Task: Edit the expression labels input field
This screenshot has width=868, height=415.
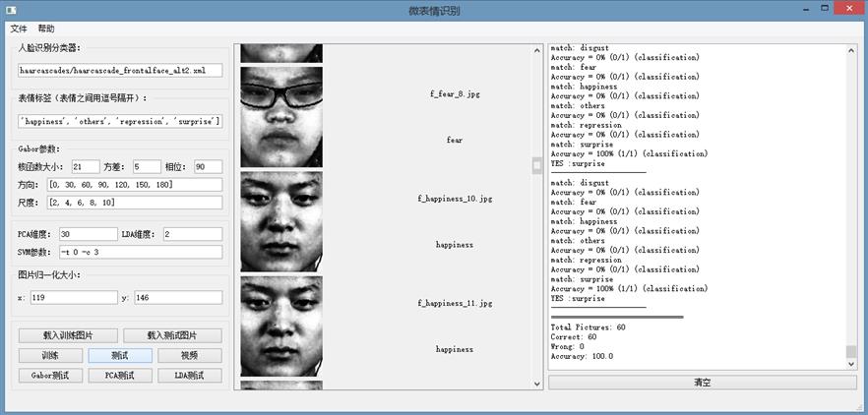Action: tap(120, 121)
